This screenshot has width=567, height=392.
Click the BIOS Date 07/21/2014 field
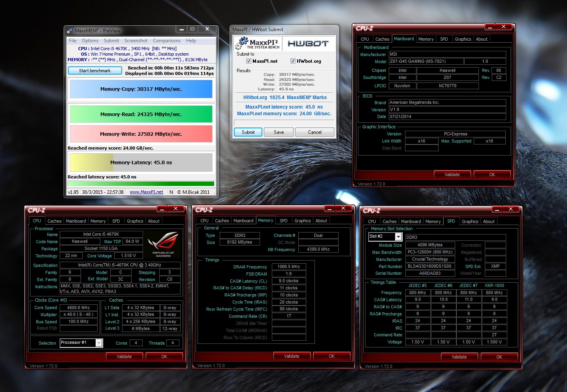(447, 117)
